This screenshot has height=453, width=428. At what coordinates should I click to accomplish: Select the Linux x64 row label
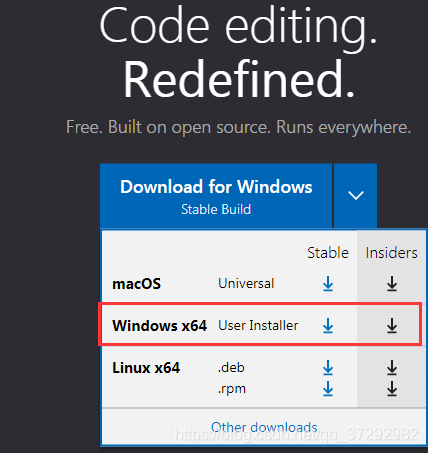[x=146, y=368]
